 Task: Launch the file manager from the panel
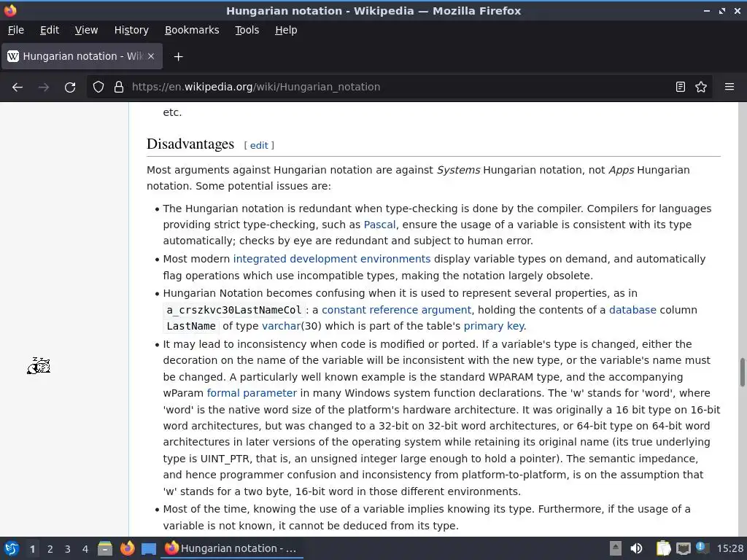pyautogui.click(x=105, y=548)
